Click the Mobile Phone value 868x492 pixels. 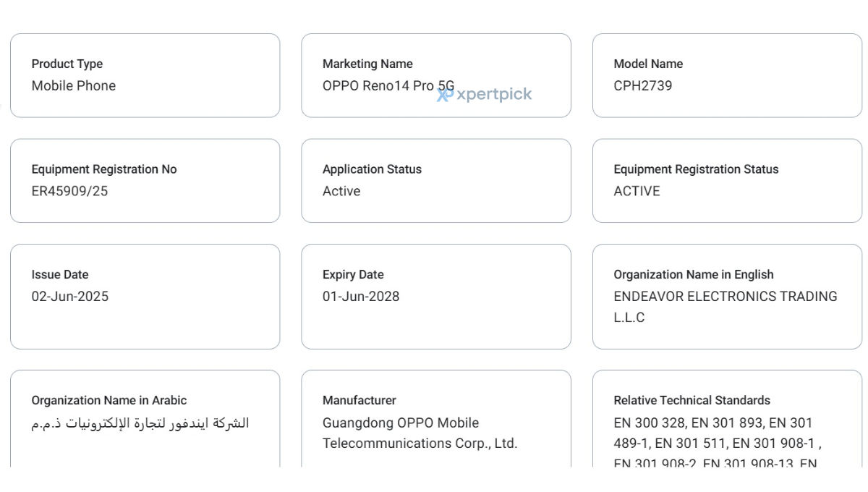[x=74, y=85]
